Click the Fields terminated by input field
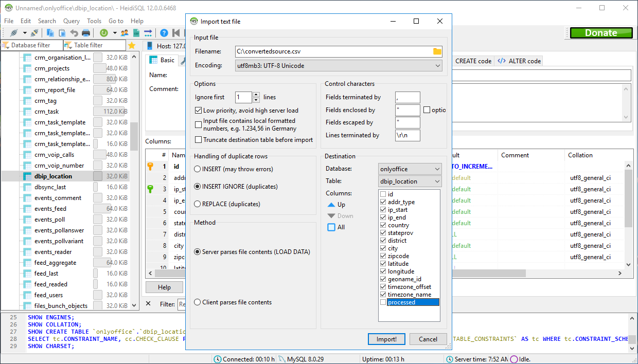 click(407, 97)
